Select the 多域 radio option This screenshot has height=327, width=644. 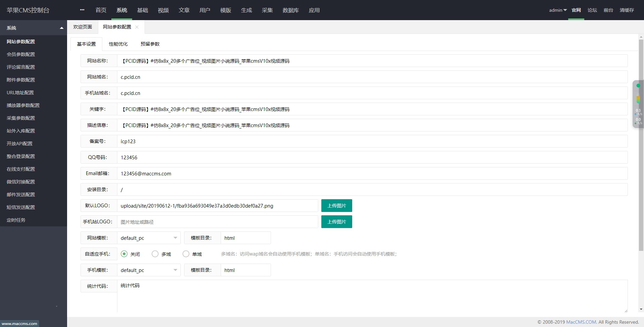pyautogui.click(x=155, y=254)
